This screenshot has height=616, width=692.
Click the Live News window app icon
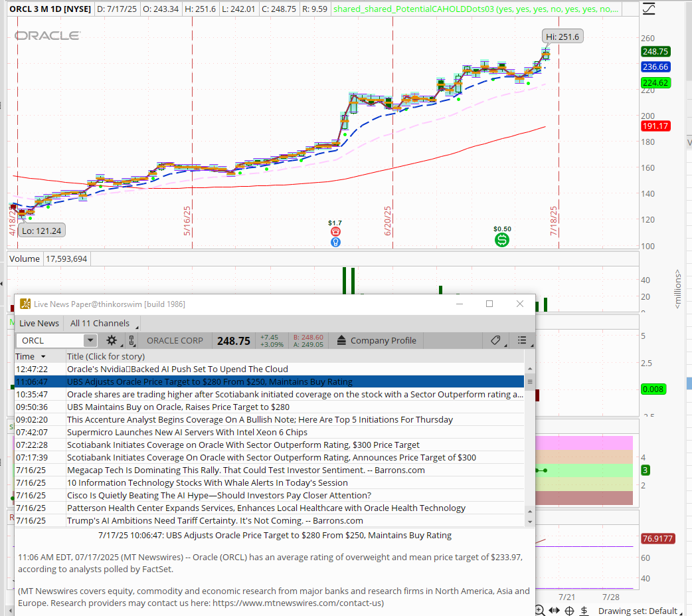[25, 304]
